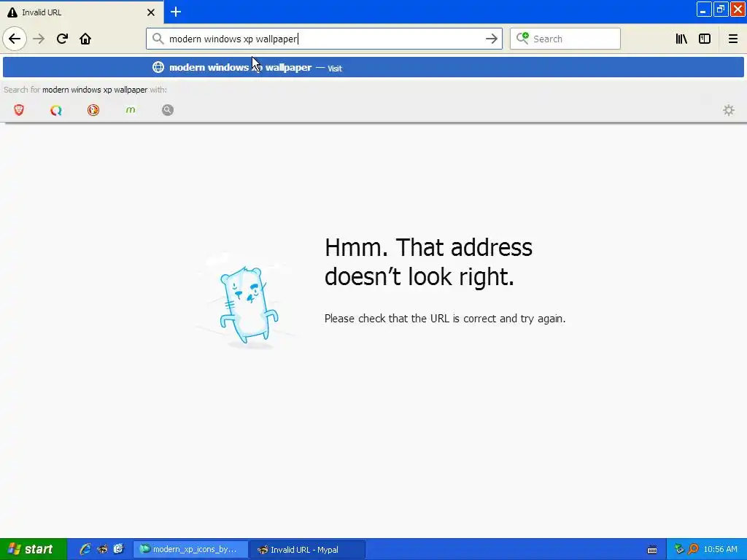
Task: Select the Invalid URL tab
Action: coord(82,12)
